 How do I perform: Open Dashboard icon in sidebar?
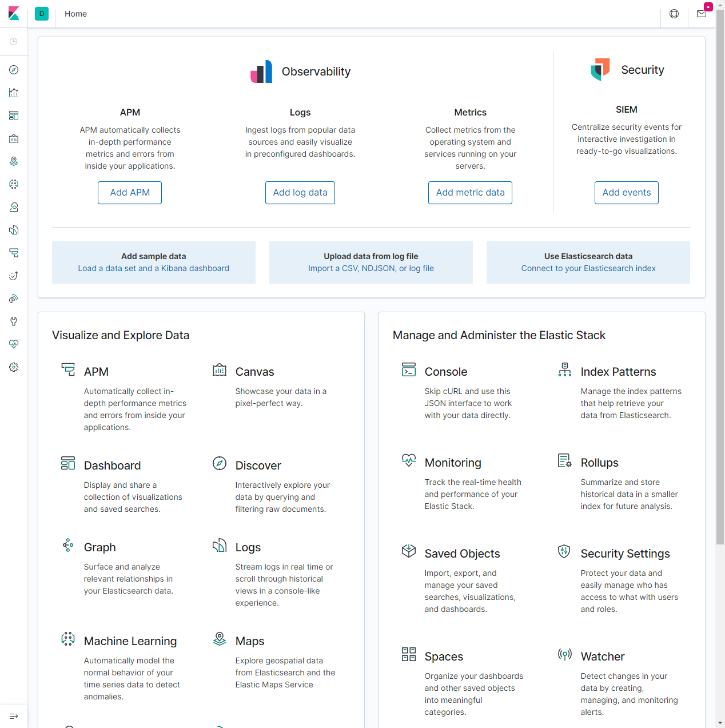14,116
